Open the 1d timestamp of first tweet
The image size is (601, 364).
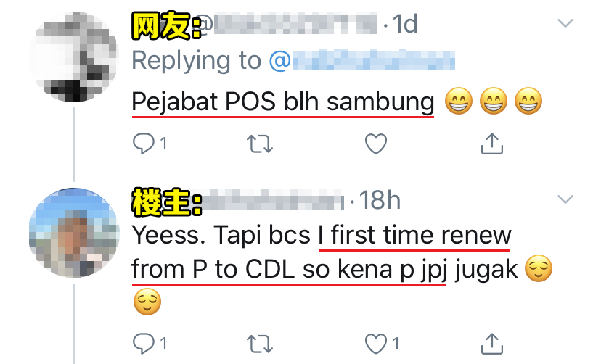pos(405,24)
